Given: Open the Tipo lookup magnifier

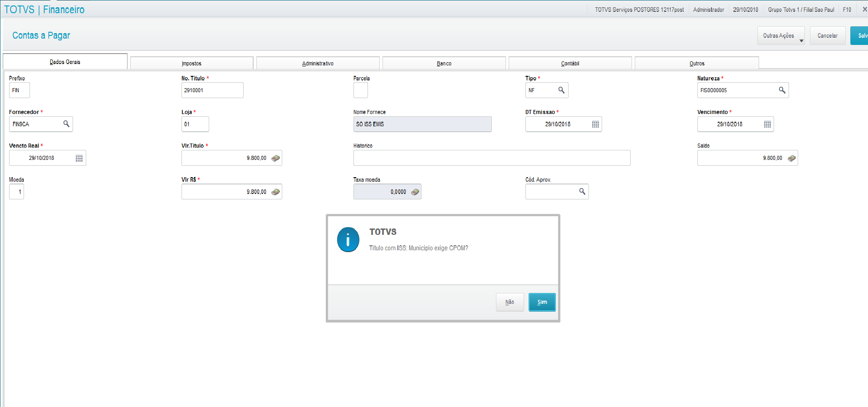Looking at the screenshot, I should click(561, 90).
